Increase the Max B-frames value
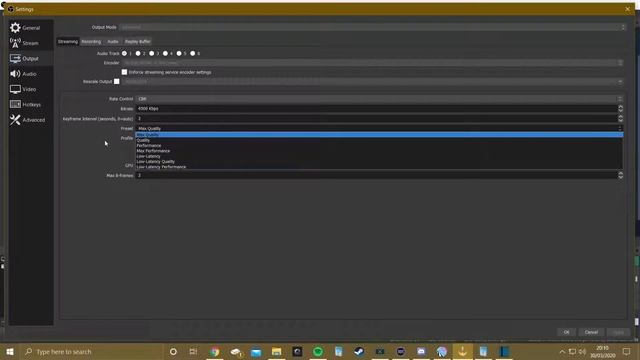 [x=620, y=173]
